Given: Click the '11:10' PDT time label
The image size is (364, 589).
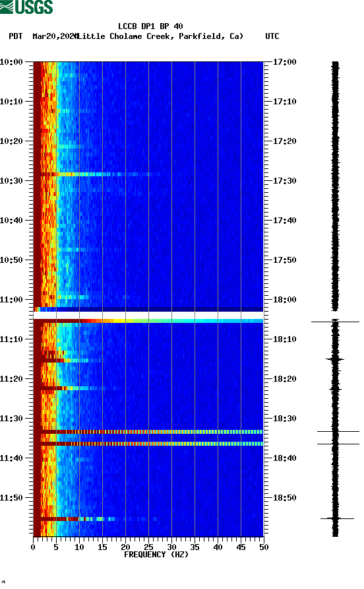Looking at the screenshot, I should coord(11,339).
